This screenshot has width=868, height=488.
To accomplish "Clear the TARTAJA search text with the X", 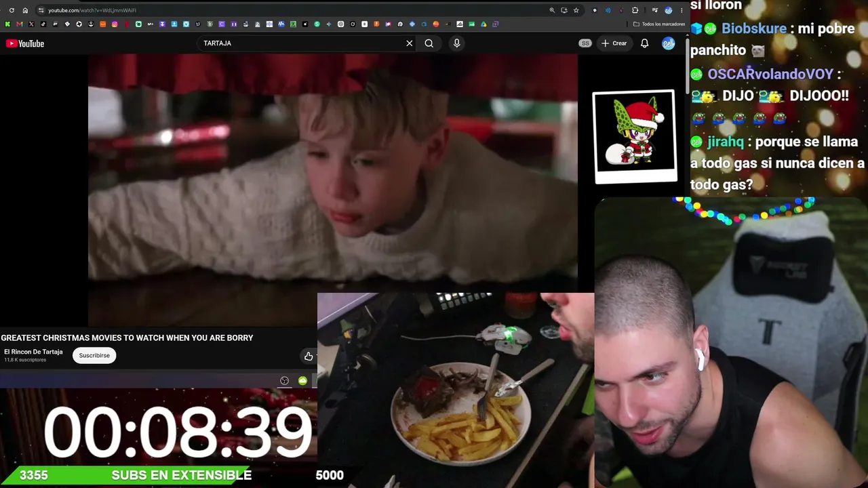I will tap(410, 43).
